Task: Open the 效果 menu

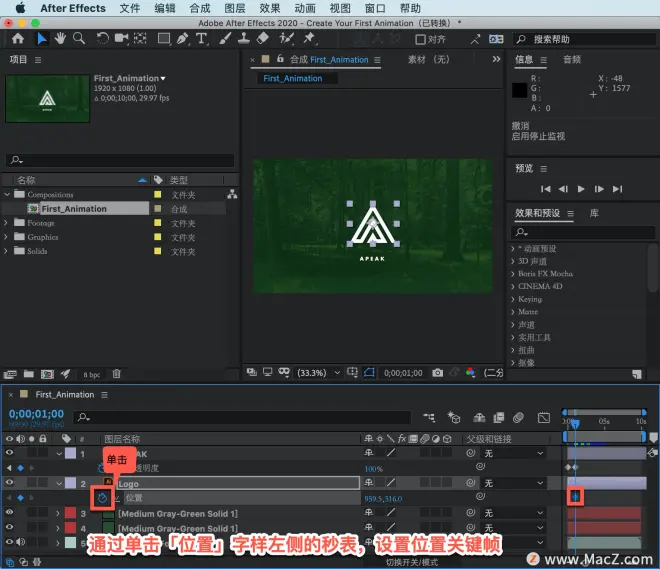Action: [x=270, y=8]
